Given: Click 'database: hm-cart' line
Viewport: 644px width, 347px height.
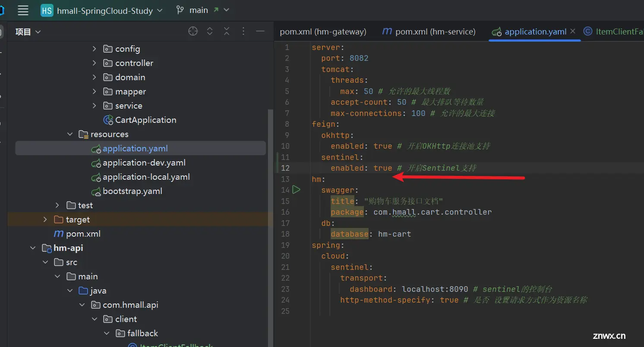Looking at the screenshot, I should coord(371,234).
